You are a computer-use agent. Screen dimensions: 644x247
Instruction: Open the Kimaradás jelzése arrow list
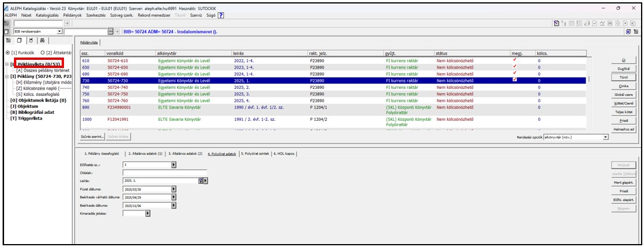click(x=148, y=213)
